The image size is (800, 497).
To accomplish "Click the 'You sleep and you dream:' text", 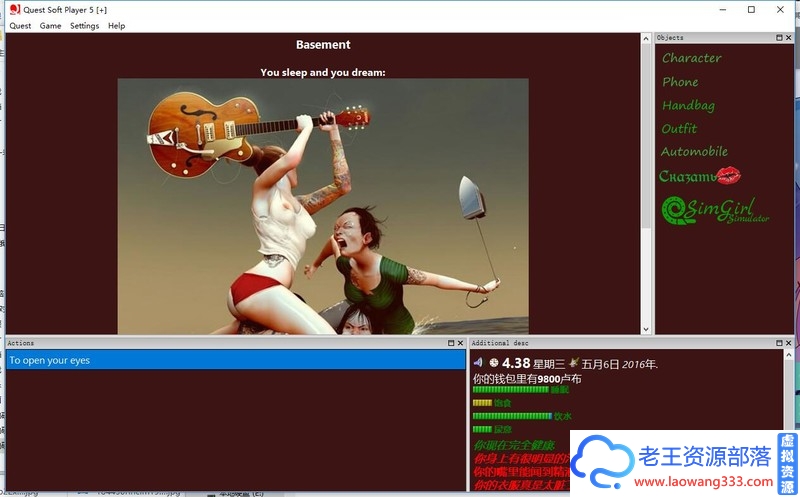I will [323, 72].
